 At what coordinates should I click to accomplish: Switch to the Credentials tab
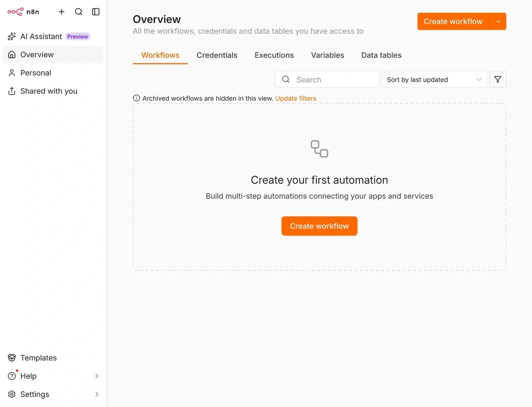(217, 55)
